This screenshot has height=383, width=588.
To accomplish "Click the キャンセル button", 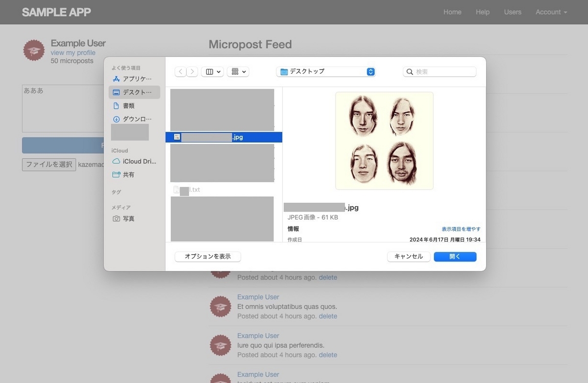I will pyautogui.click(x=409, y=257).
